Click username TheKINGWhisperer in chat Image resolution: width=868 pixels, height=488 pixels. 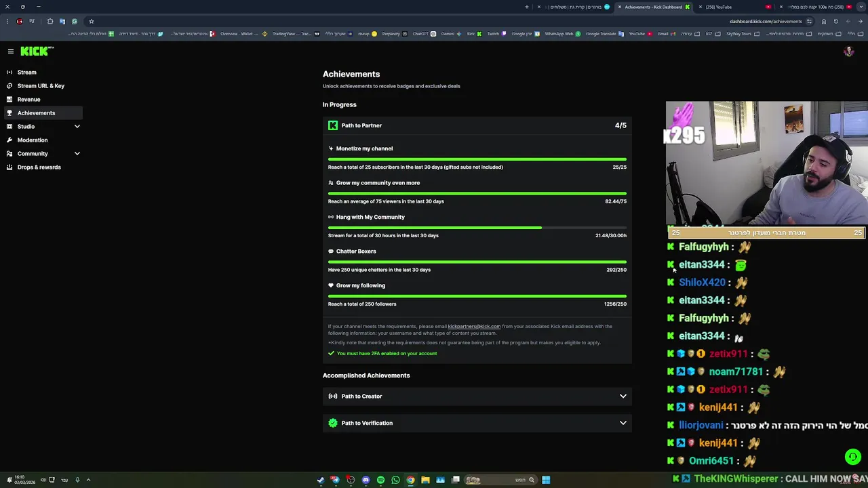[x=736, y=479]
